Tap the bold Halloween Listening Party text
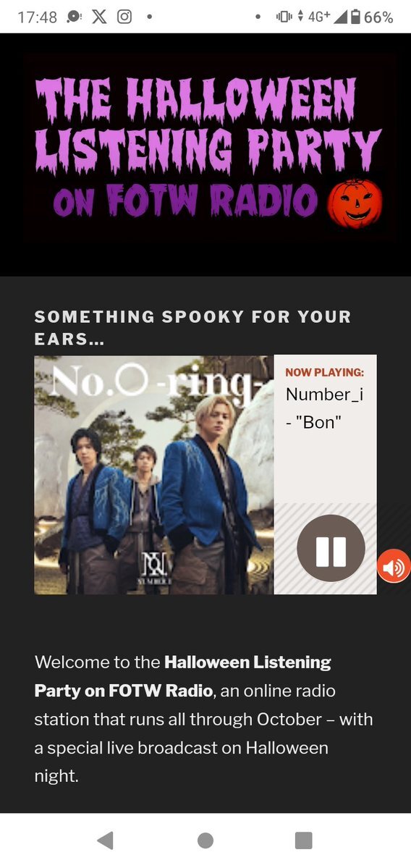The height and width of the screenshot is (868, 411). [x=182, y=676]
